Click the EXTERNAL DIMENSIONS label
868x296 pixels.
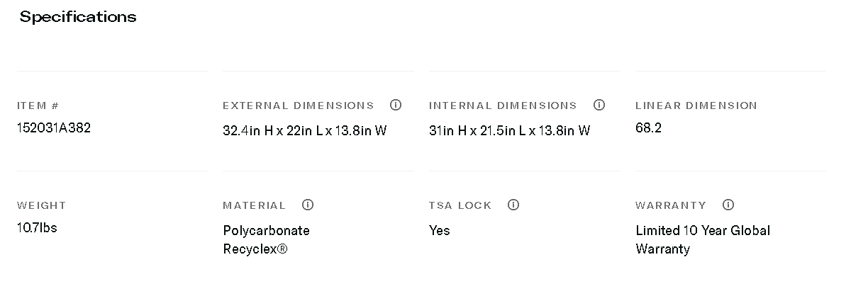pos(298,106)
